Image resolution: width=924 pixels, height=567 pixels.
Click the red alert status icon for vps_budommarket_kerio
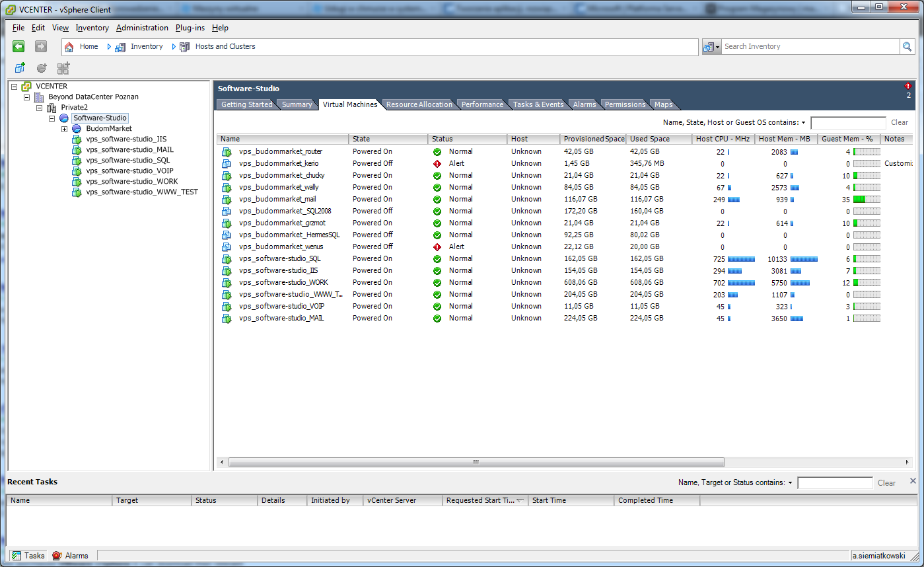[437, 163]
